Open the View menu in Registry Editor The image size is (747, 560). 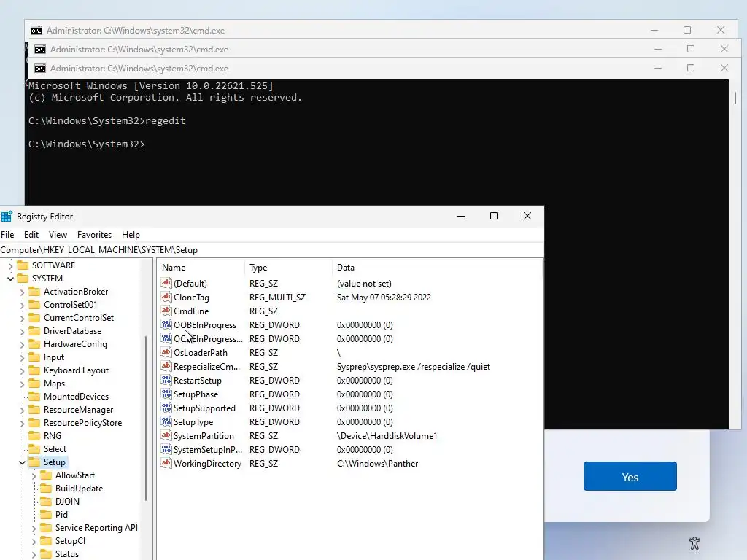tap(58, 235)
